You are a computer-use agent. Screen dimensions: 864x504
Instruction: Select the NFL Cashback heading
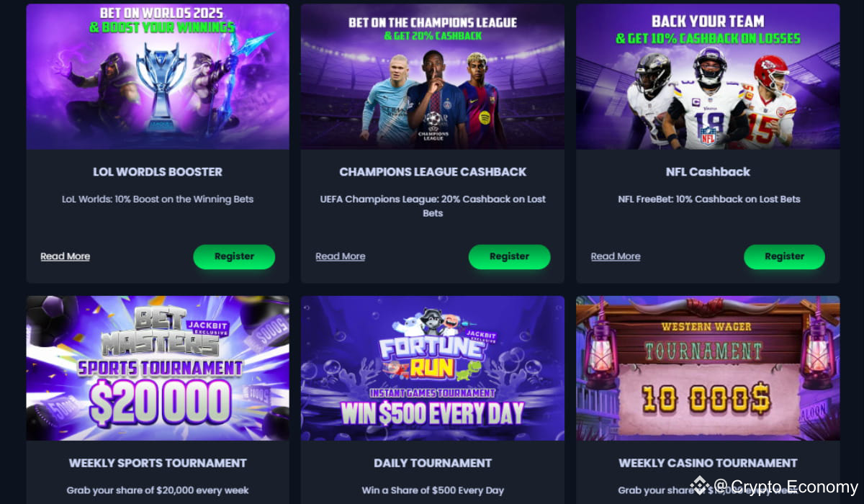click(708, 172)
